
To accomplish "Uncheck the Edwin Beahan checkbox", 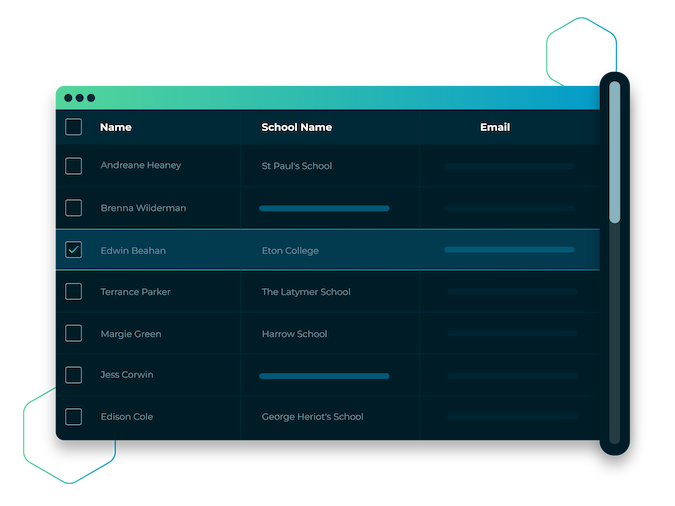I will coord(73,250).
